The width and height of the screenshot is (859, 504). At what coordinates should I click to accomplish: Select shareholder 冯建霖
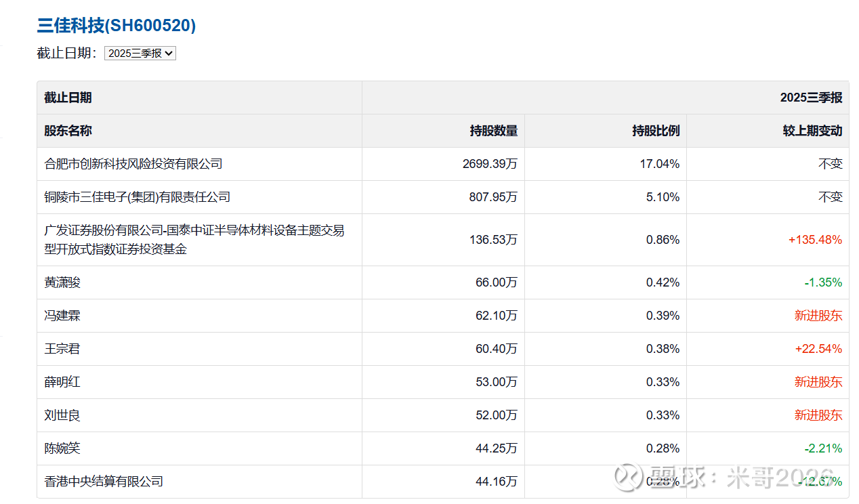coord(62,316)
